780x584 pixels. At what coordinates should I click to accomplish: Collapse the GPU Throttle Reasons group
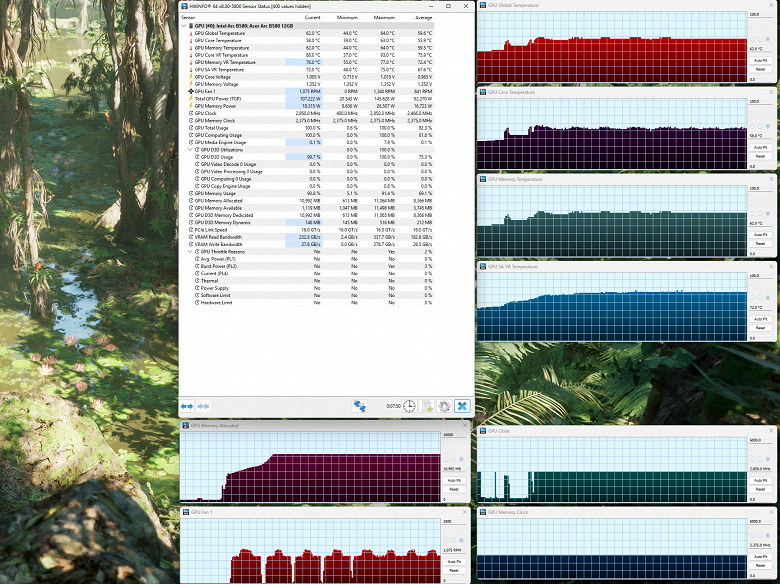pyautogui.click(x=190, y=252)
